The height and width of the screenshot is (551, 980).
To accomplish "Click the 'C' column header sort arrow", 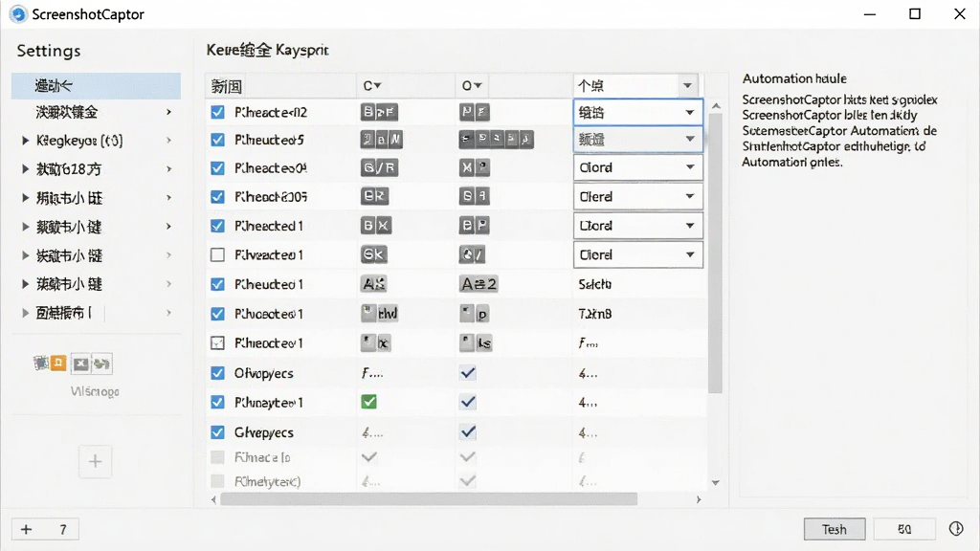I will (378, 85).
